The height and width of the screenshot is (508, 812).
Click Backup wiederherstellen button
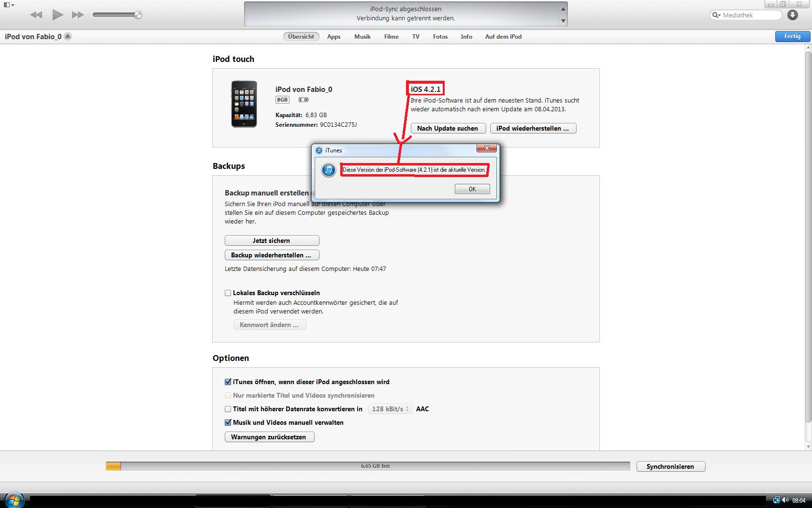pyautogui.click(x=272, y=255)
